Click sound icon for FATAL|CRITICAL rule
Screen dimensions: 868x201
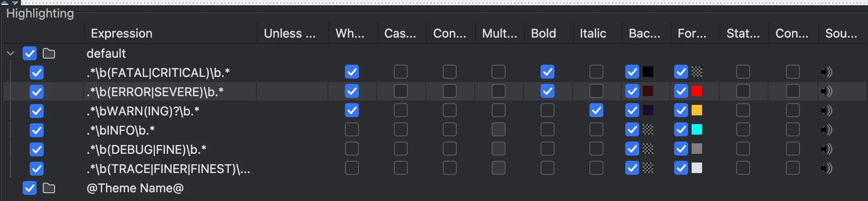pos(827,72)
